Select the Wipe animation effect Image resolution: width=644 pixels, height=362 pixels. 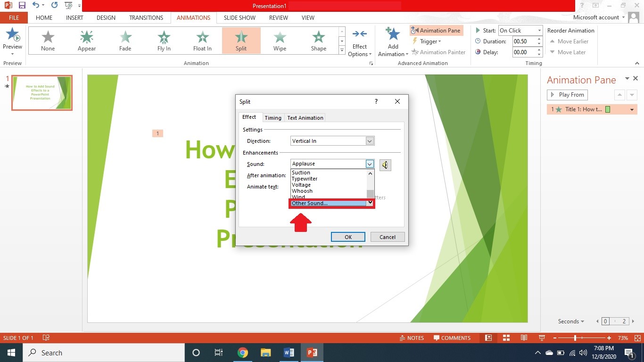coord(280,40)
